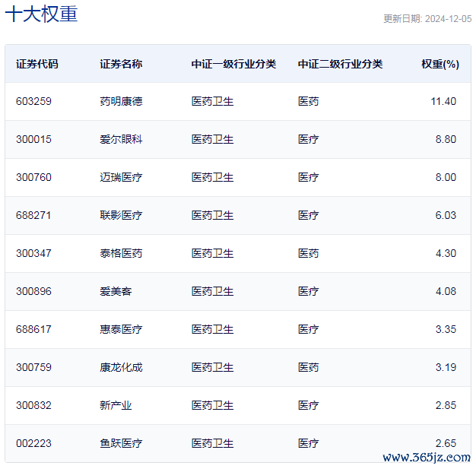
Task: Click the 中证一级行业分类 column header
Action: [x=233, y=64]
